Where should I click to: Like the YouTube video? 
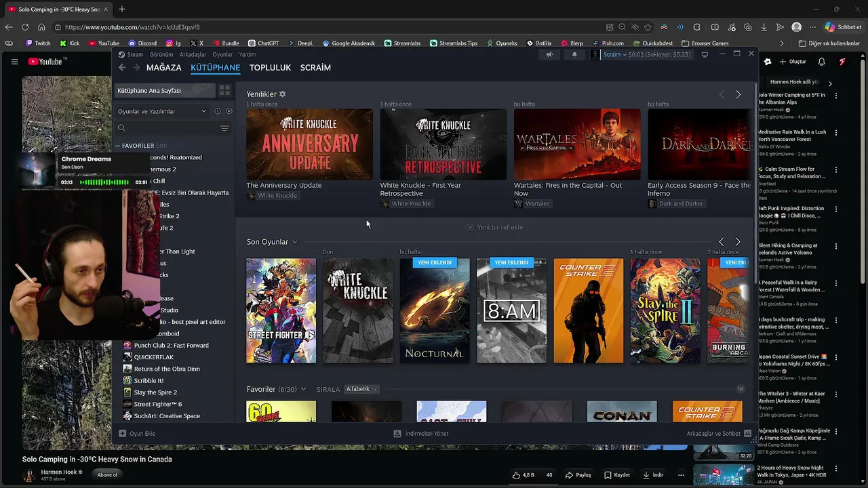[524, 475]
